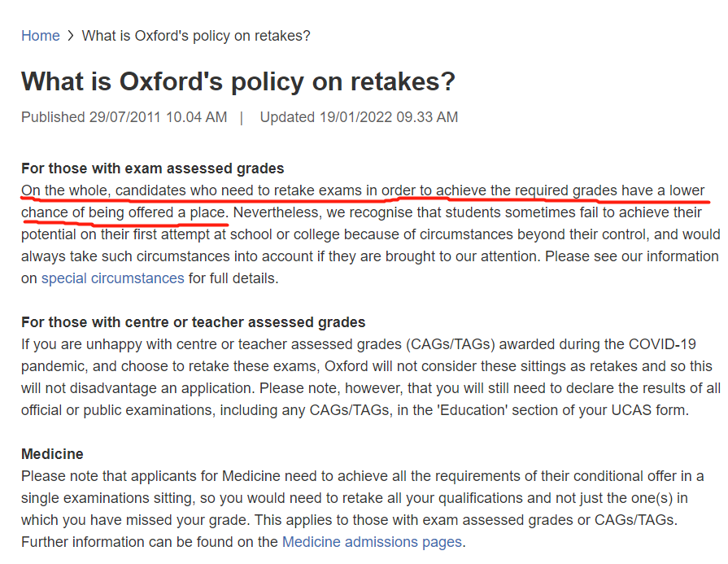Click the Published 29/07/2011 date text
Viewport: 728px width, 564px height.
[124, 117]
